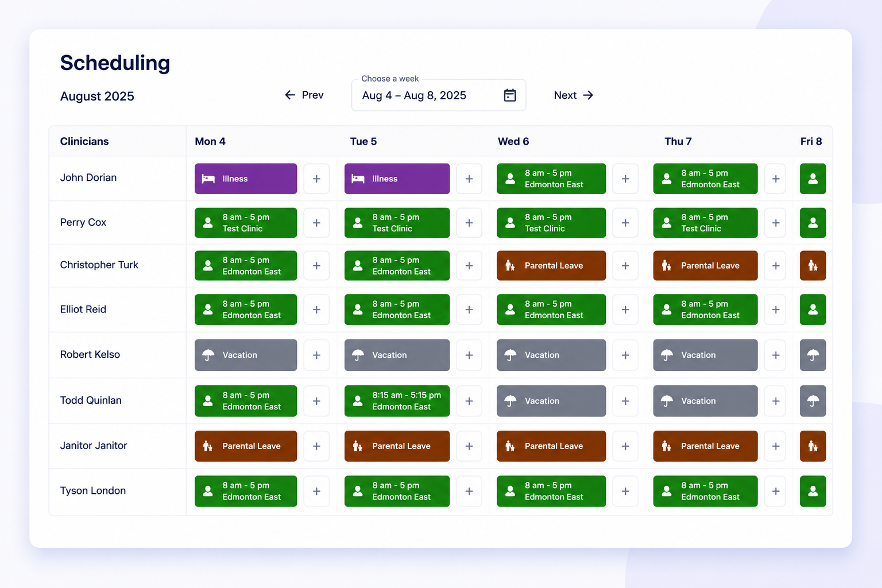
Task: Open John Dorian's Monday Illness entry
Action: click(x=246, y=179)
